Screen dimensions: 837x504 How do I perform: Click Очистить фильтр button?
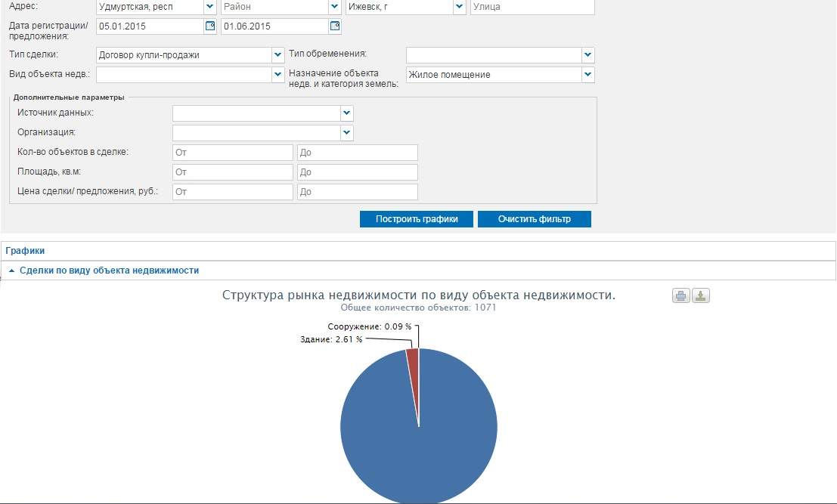[535, 219]
